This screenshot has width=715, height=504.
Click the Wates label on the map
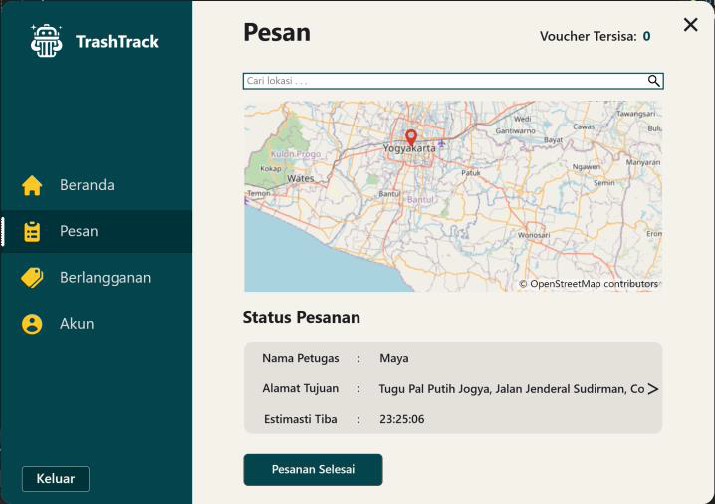[x=300, y=178]
